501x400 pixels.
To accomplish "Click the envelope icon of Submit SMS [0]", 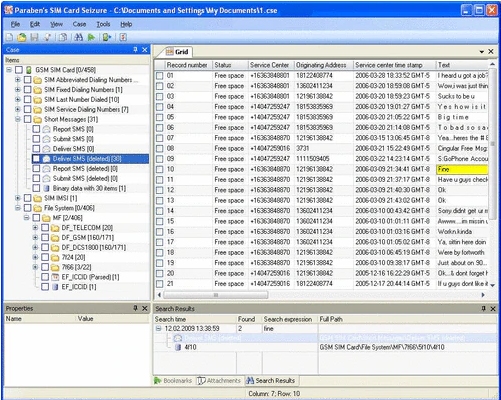I will click(x=47, y=139).
